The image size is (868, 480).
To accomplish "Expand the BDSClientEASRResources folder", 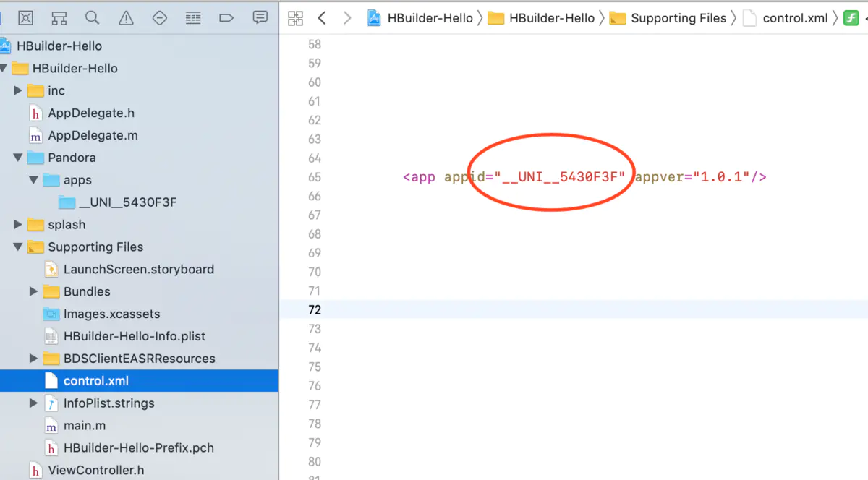I will (33, 359).
